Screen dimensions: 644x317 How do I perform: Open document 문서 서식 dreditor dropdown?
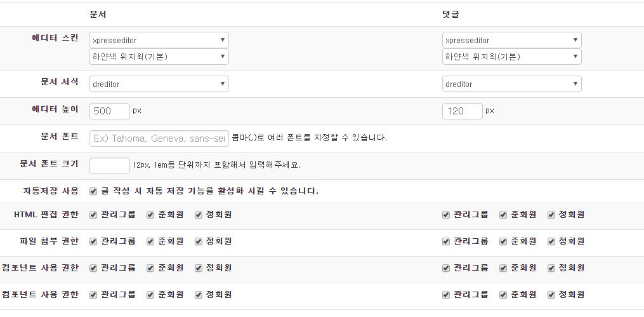[x=159, y=84]
